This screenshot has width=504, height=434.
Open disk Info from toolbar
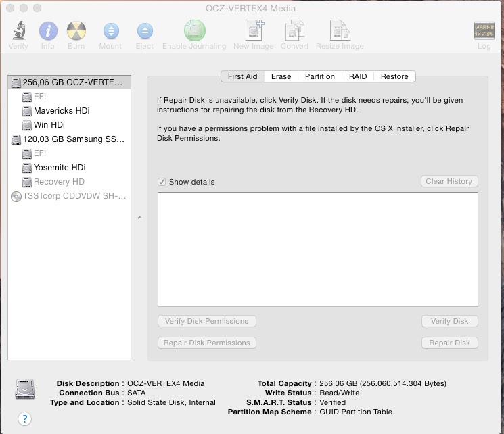coord(48,31)
